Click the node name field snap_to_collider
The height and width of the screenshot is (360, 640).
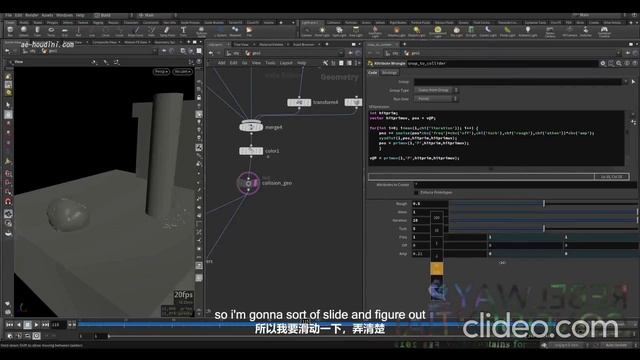502,63
